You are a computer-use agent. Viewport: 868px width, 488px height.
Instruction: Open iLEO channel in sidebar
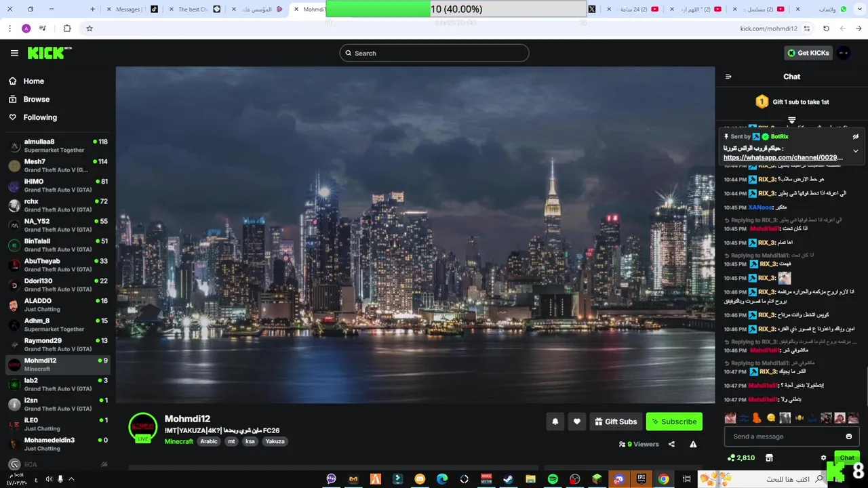58,424
